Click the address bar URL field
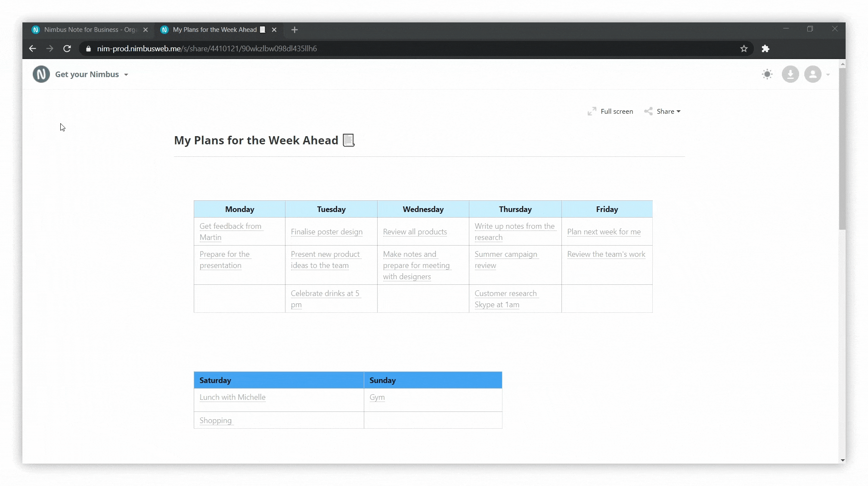Screen dimensions: 868x486 pos(207,48)
